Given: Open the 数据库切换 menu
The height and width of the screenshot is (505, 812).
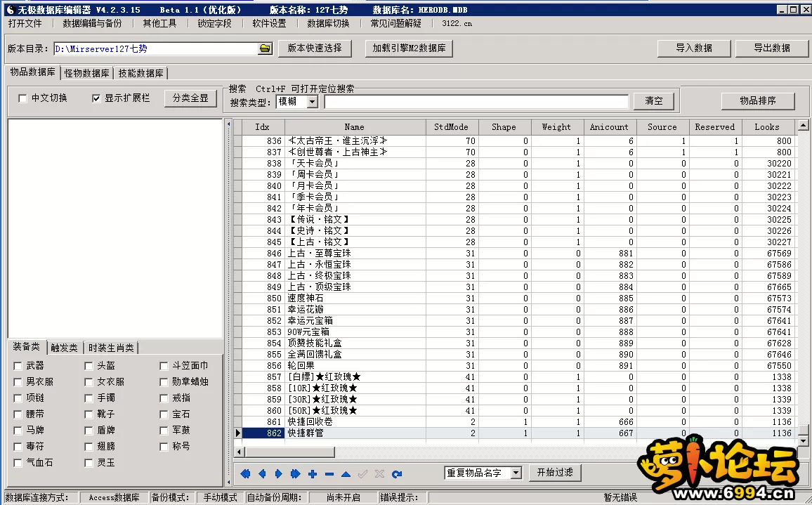Looking at the screenshot, I should (x=328, y=23).
